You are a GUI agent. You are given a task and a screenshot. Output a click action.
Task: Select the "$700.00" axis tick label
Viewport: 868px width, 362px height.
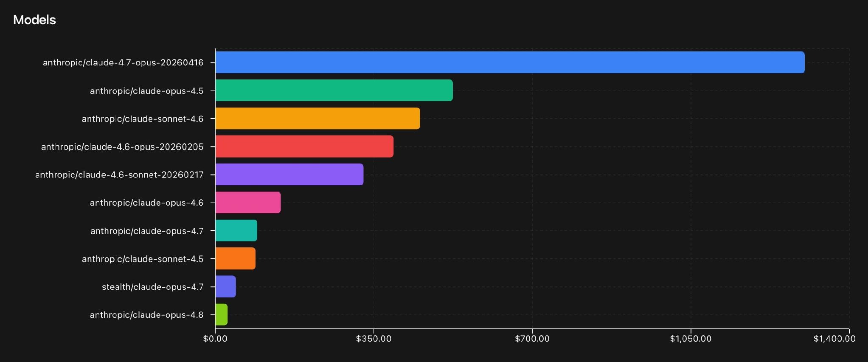[532, 339]
